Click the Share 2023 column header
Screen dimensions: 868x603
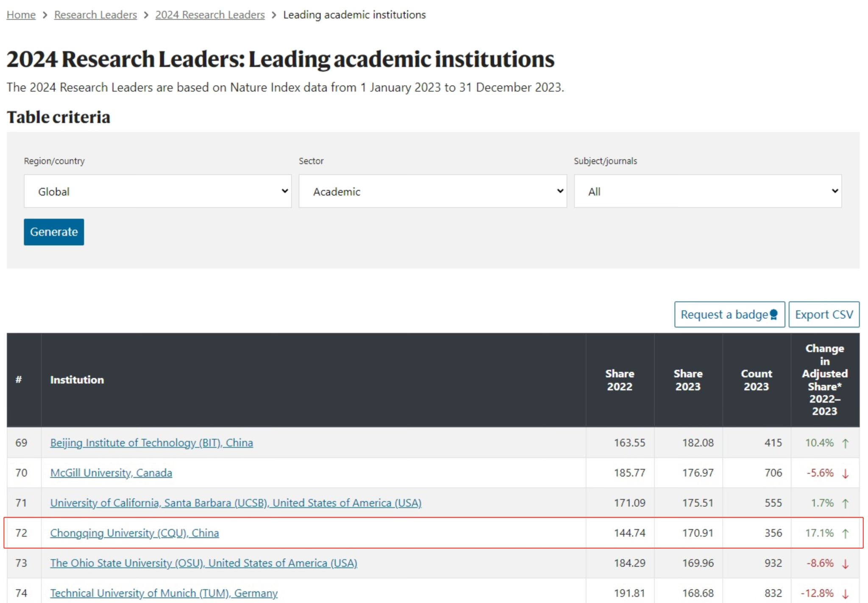click(x=687, y=380)
